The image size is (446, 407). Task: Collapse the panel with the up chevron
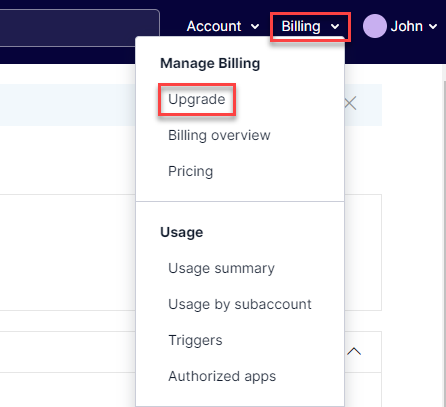click(x=354, y=351)
